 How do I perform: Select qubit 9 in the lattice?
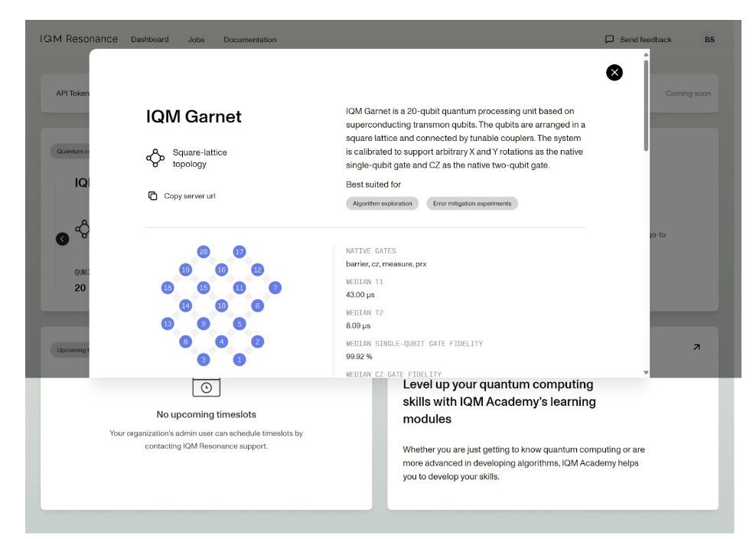pyautogui.click(x=204, y=323)
